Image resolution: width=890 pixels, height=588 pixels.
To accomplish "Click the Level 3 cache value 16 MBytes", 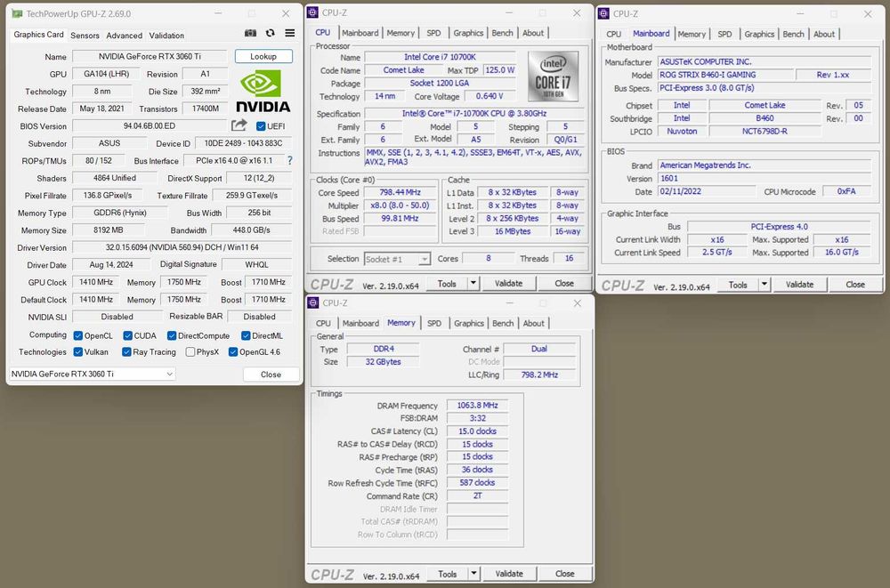I will 513,231.
